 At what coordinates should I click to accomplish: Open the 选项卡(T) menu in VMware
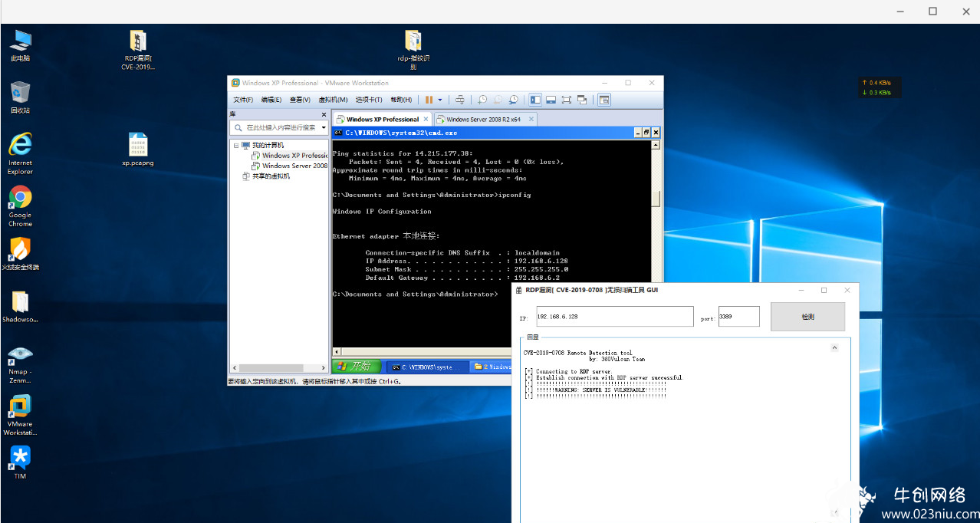coord(369,100)
